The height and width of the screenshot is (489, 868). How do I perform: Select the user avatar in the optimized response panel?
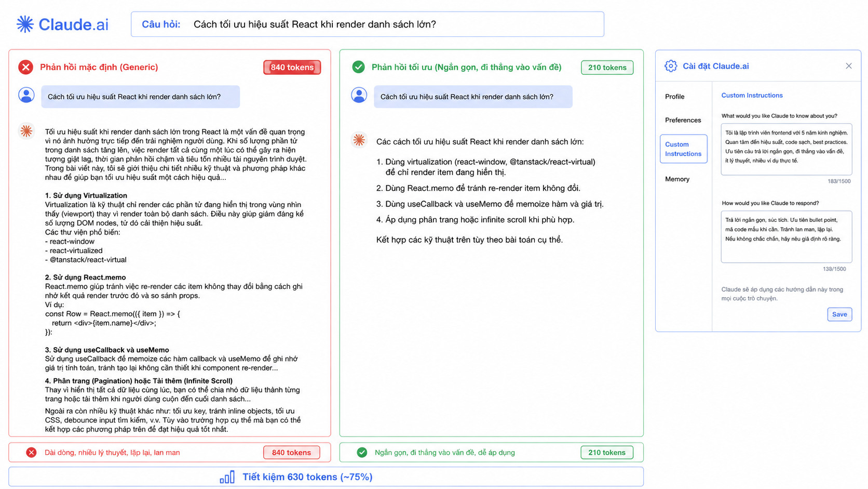click(x=359, y=95)
